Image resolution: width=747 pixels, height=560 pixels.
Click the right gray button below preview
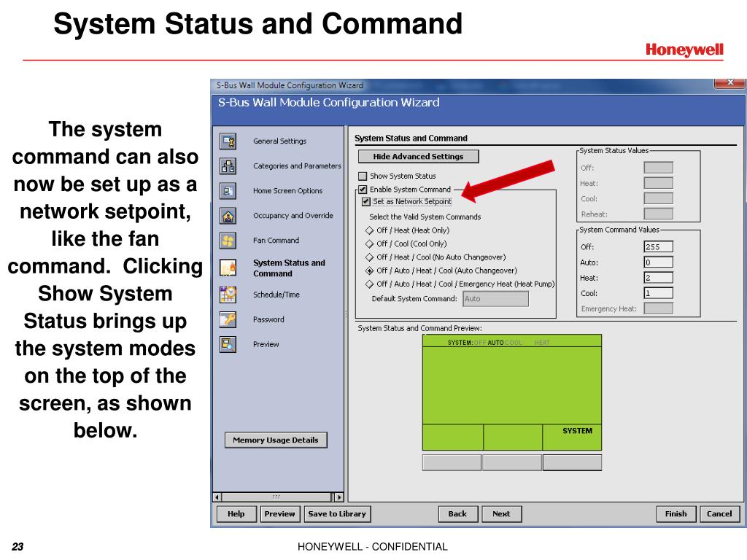pyautogui.click(x=572, y=462)
